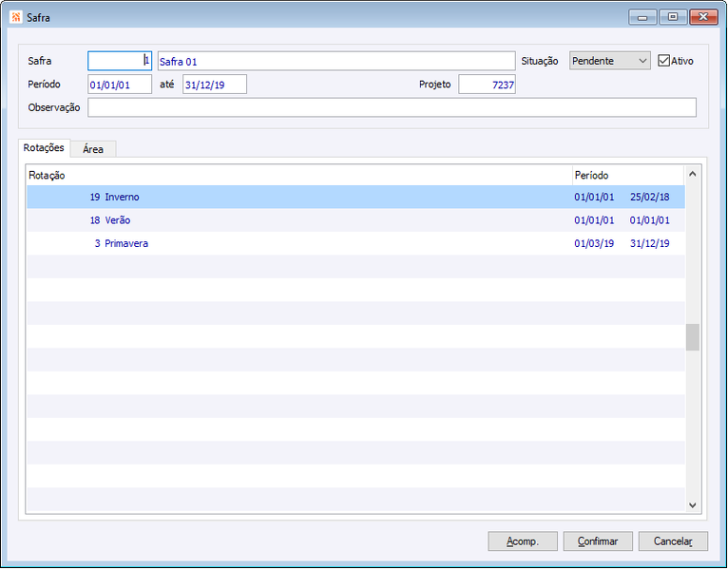This screenshot has width=728, height=569.
Task: Switch to the Rotações tab
Action: pyautogui.click(x=44, y=148)
